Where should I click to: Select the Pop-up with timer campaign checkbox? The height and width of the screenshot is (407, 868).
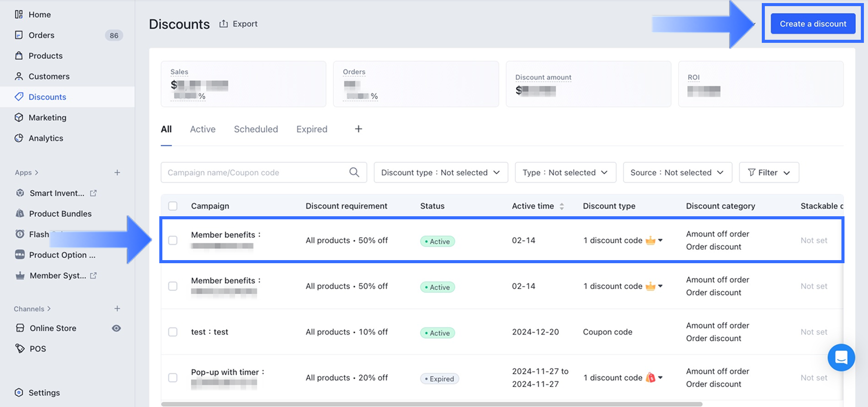pyautogui.click(x=173, y=378)
